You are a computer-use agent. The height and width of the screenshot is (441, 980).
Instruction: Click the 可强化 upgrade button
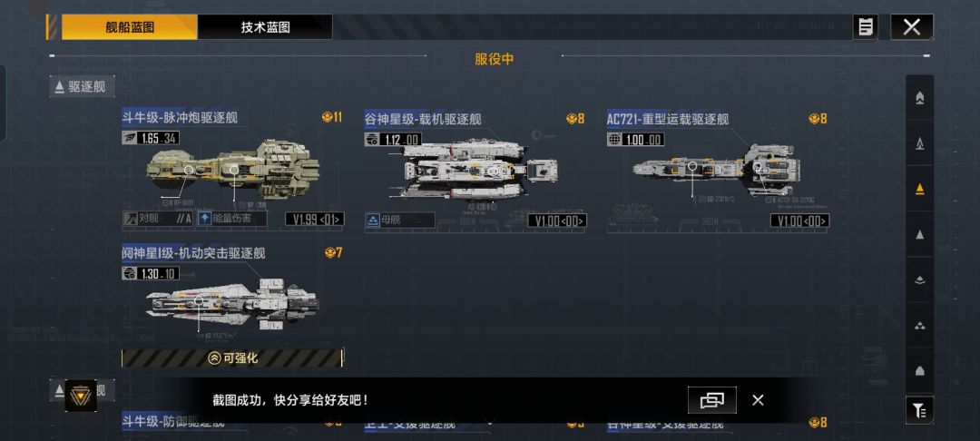pos(232,358)
